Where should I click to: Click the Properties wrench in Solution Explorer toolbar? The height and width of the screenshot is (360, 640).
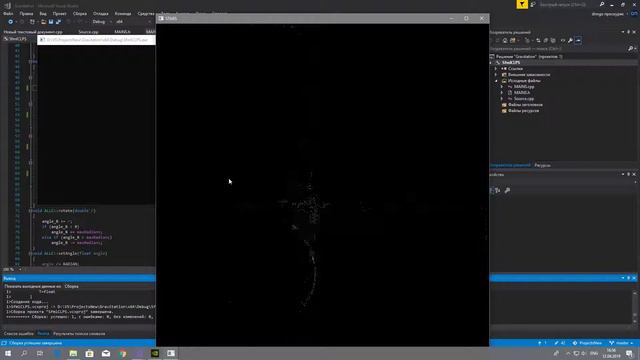click(570, 40)
